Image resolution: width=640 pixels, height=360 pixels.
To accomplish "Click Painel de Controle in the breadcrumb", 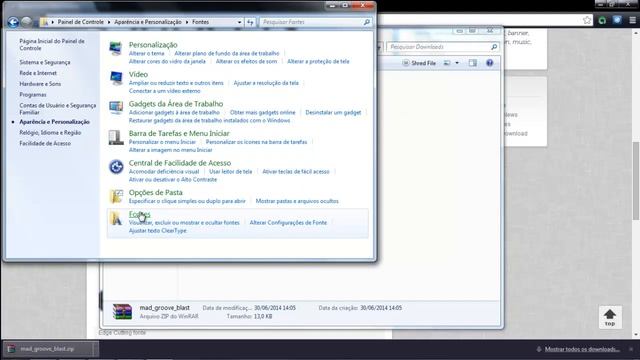I will point(80,22).
